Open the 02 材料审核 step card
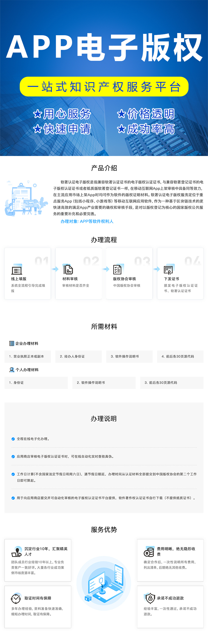The image size is (208, 644). click(x=78, y=273)
